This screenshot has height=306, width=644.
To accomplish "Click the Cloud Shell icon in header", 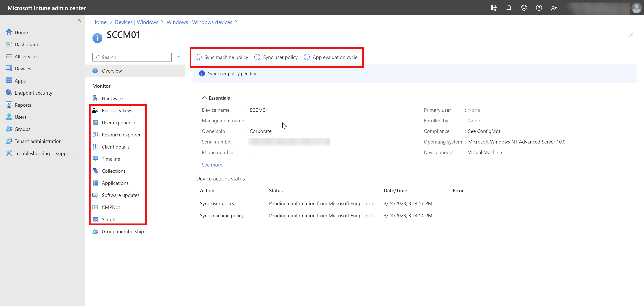I will point(494,8).
